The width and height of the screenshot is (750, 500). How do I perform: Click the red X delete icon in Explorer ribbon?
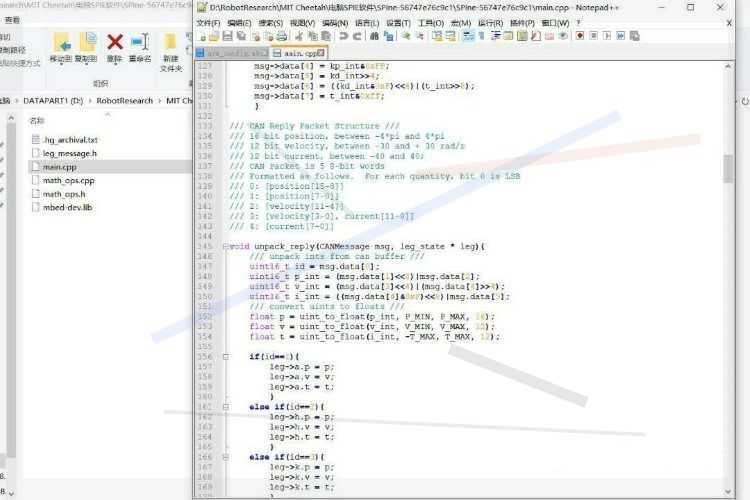click(x=115, y=42)
